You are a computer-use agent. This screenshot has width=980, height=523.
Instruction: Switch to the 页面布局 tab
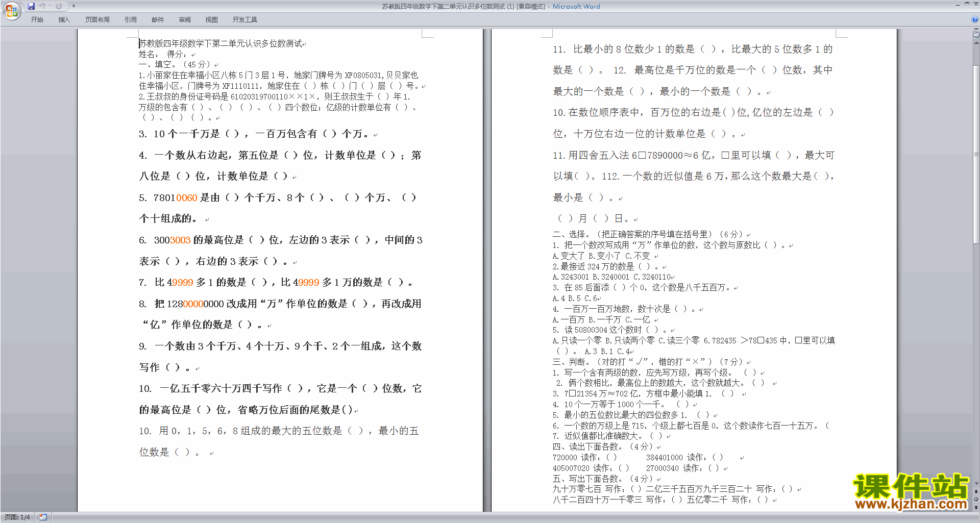(x=97, y=19)
